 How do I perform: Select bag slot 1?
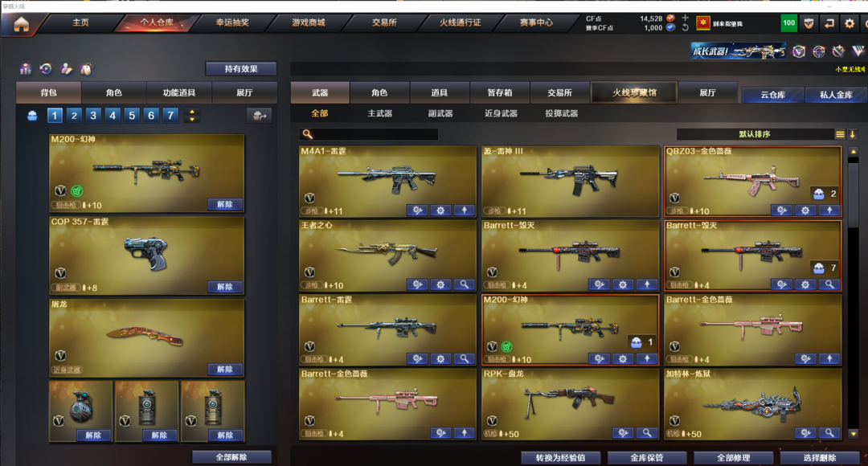[55, 116]
